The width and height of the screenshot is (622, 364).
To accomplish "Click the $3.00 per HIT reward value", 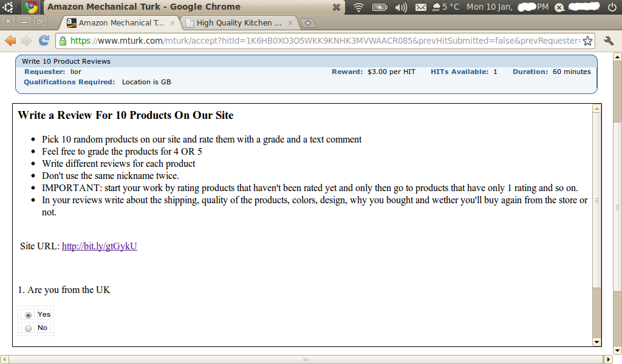I will point(392,72).
